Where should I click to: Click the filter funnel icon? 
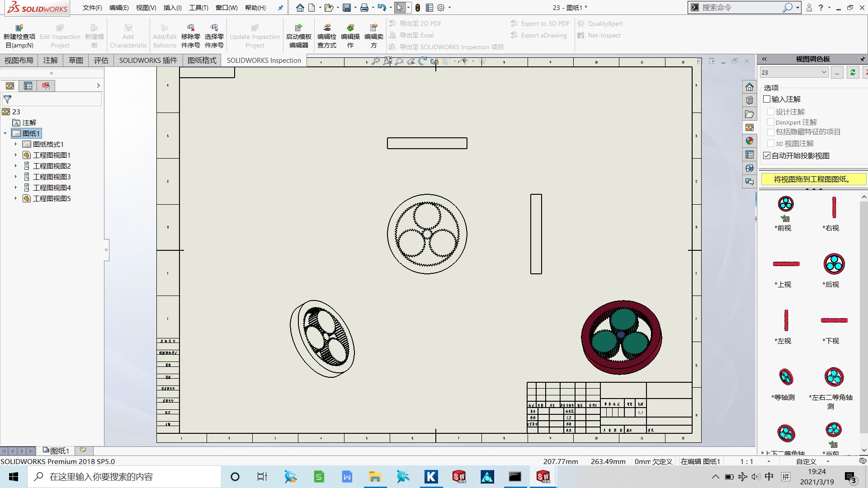click(7, 99)
